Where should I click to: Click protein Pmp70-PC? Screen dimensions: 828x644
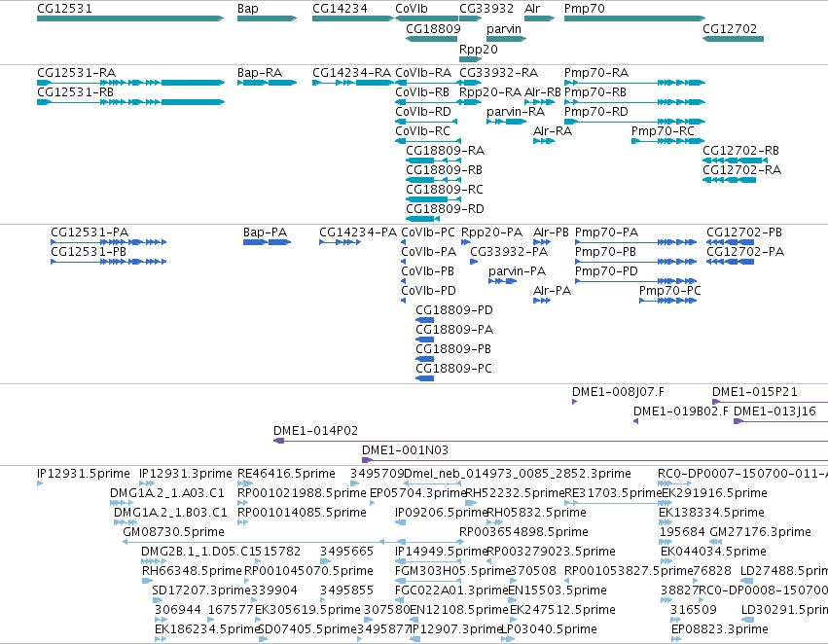click(x=668, y=301)
